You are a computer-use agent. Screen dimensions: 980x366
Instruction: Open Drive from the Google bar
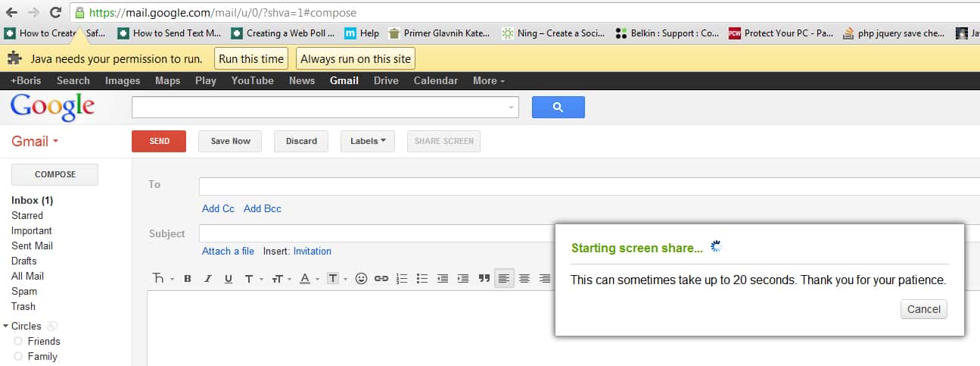click(386, 80)
